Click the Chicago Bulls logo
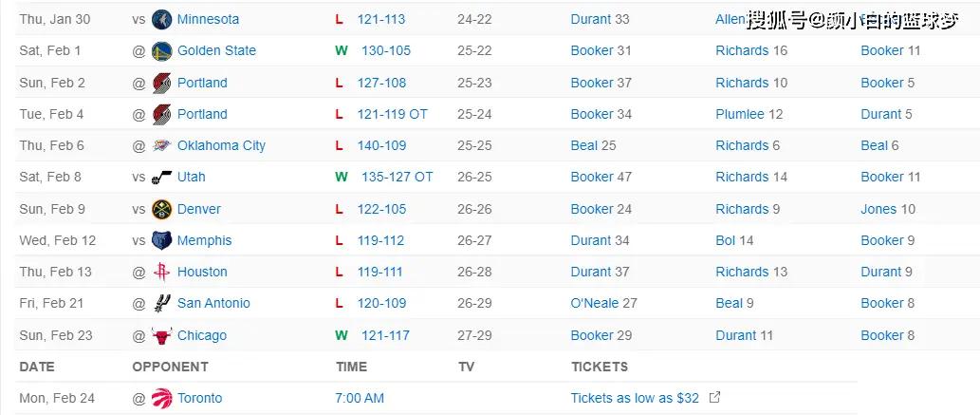 pos(162,335)
